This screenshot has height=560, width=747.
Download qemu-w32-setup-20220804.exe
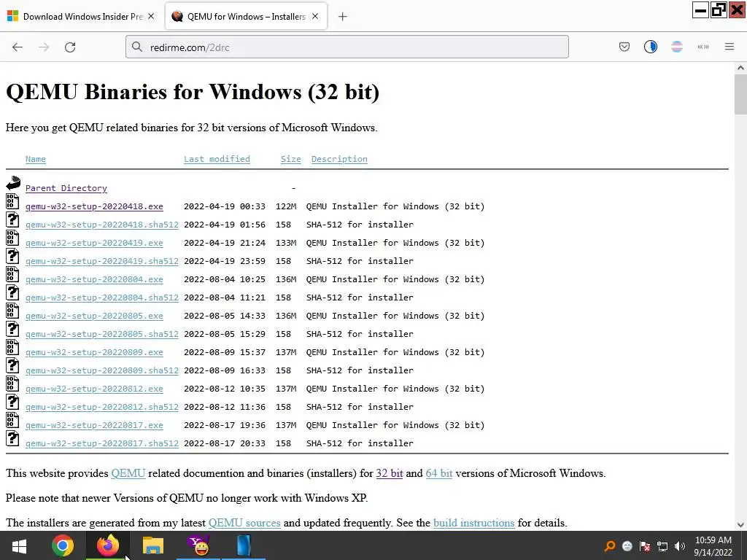94,279
